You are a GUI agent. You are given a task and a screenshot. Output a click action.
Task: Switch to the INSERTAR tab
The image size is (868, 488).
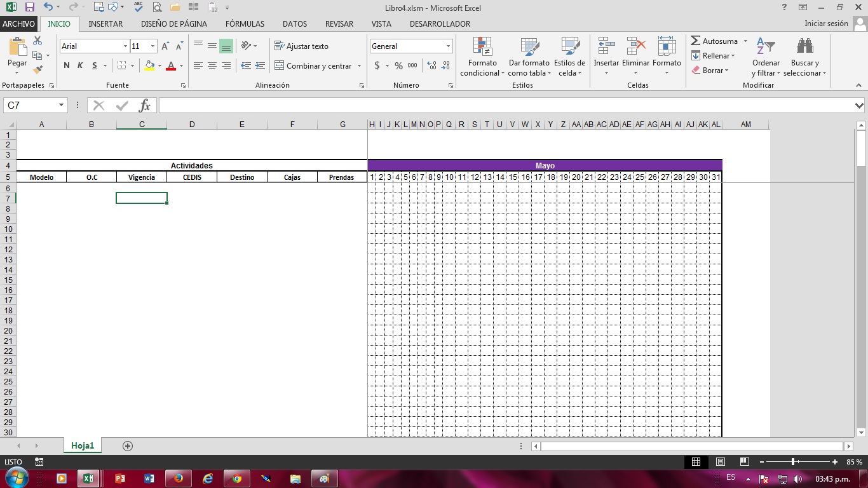coord(105,24)
